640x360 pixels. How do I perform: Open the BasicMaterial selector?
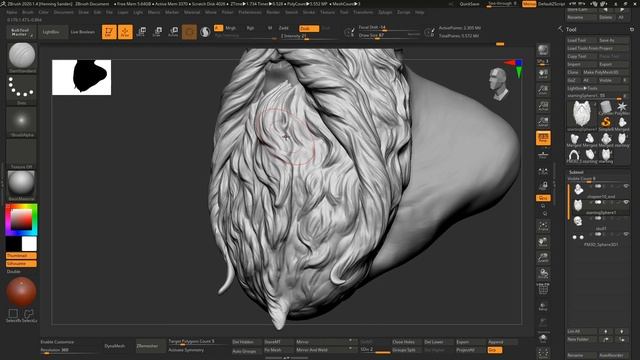pos(22,186)
